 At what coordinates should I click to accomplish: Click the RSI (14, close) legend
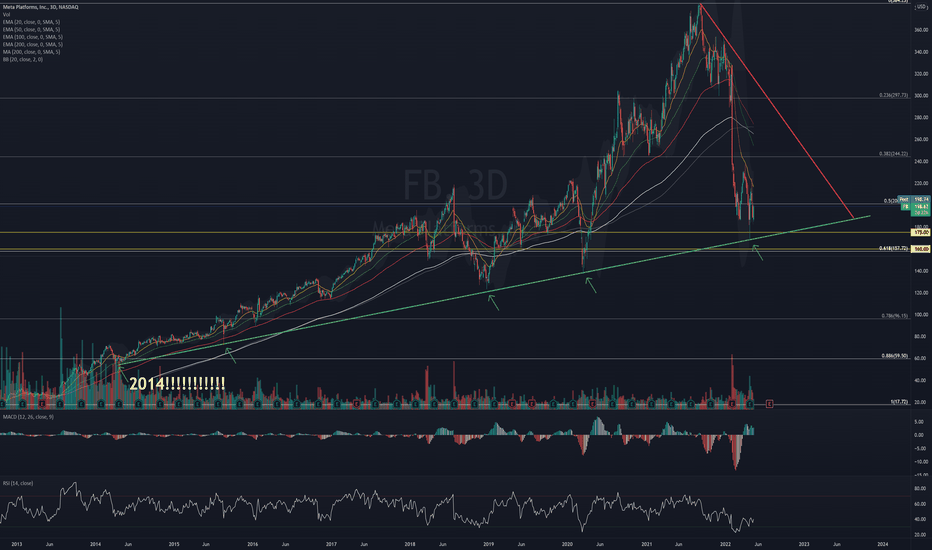coord(18,483)
